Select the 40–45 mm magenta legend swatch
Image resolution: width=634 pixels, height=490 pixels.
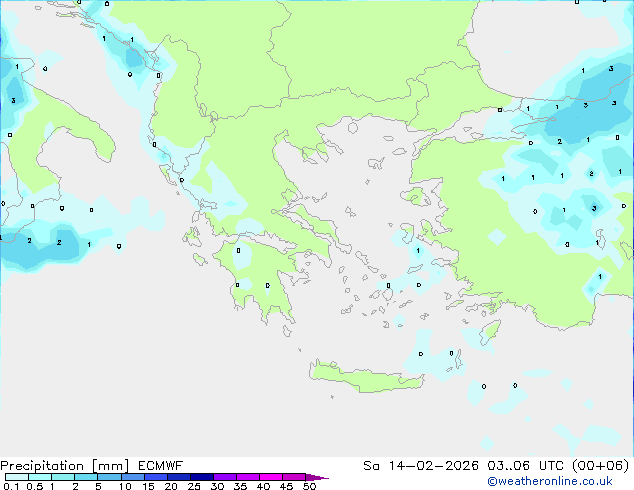tap(271, 477)
